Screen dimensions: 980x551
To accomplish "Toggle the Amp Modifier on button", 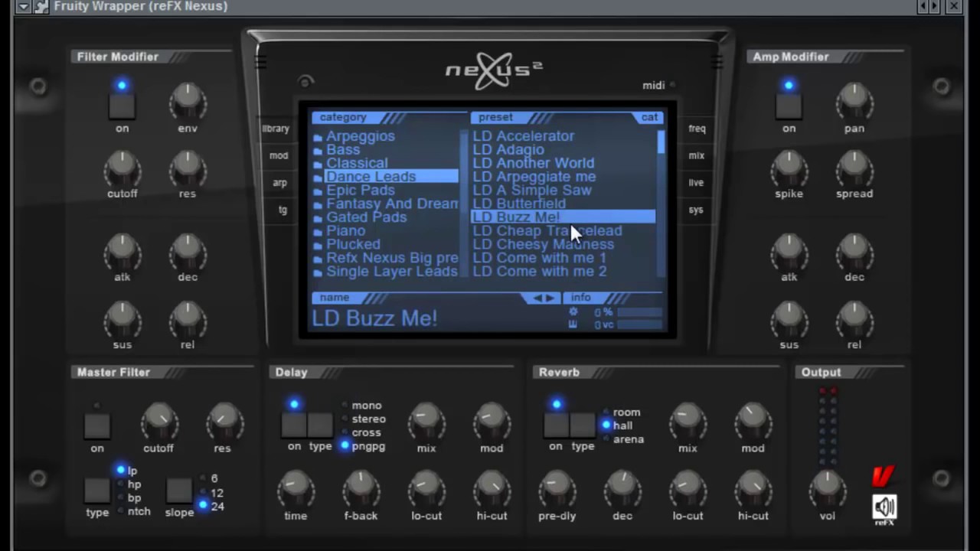I will [789, 106].
